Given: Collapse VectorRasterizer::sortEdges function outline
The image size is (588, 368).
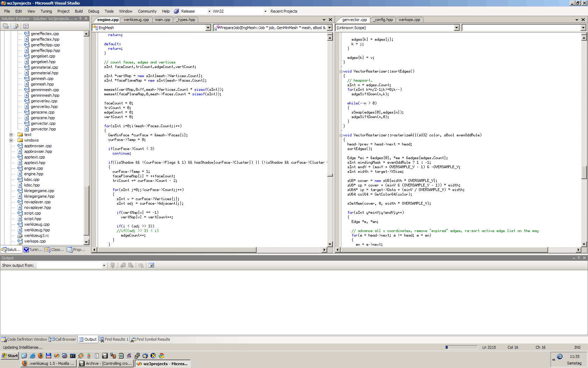Looking at the screenshot, I should tap(341, 71).
